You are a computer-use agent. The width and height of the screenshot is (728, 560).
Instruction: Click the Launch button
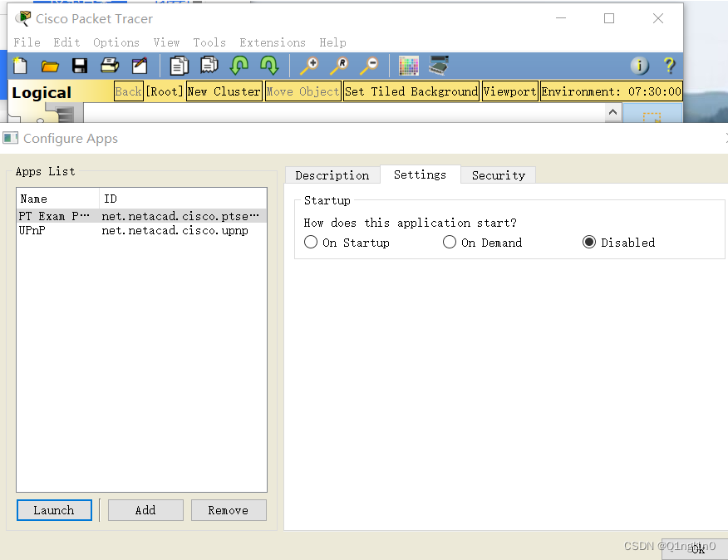(x=54, y=510)
